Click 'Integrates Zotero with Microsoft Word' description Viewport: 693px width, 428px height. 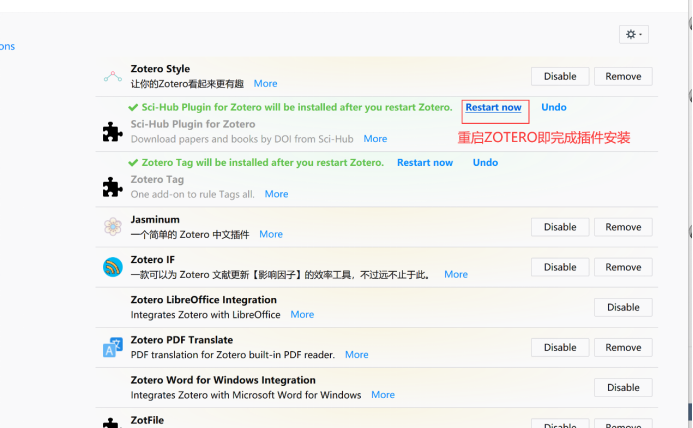tap(246, 395)
